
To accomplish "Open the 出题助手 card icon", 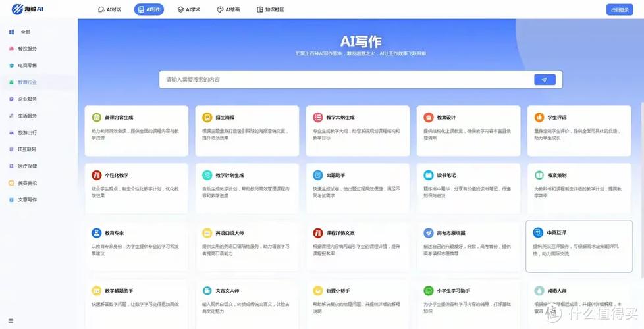I will (x=318, y=176).
